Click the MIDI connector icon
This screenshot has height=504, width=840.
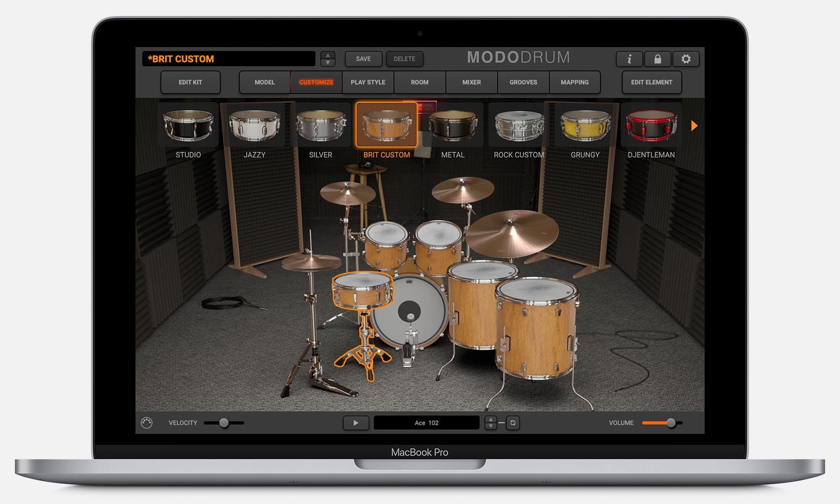[146, 423]
